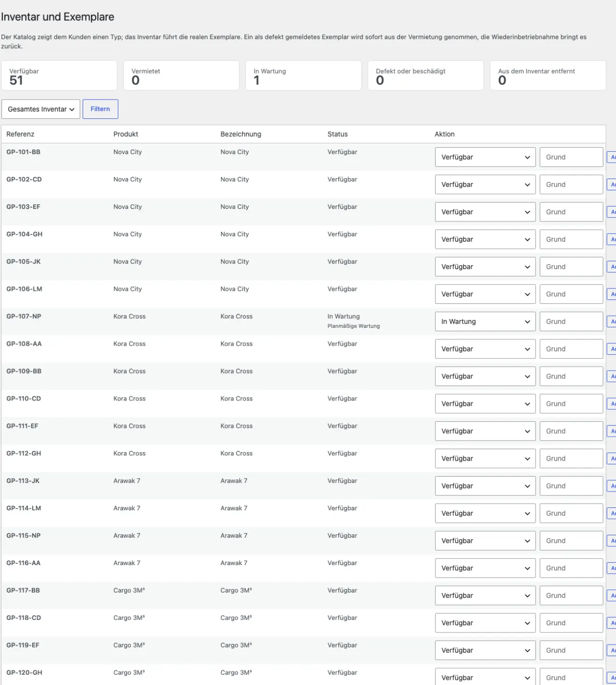Click the apply button in GP-113-JK row
Screen dimensions: 616x685
tap(612, 486)
